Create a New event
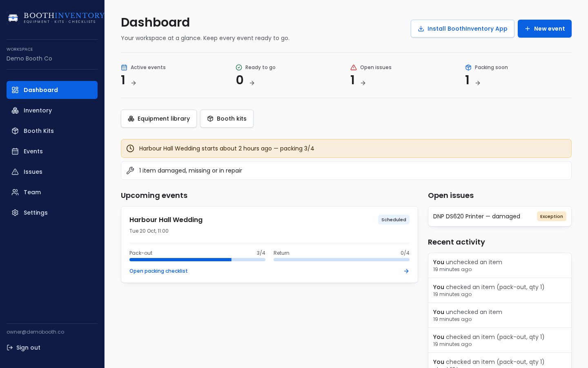 click(545, 29)
